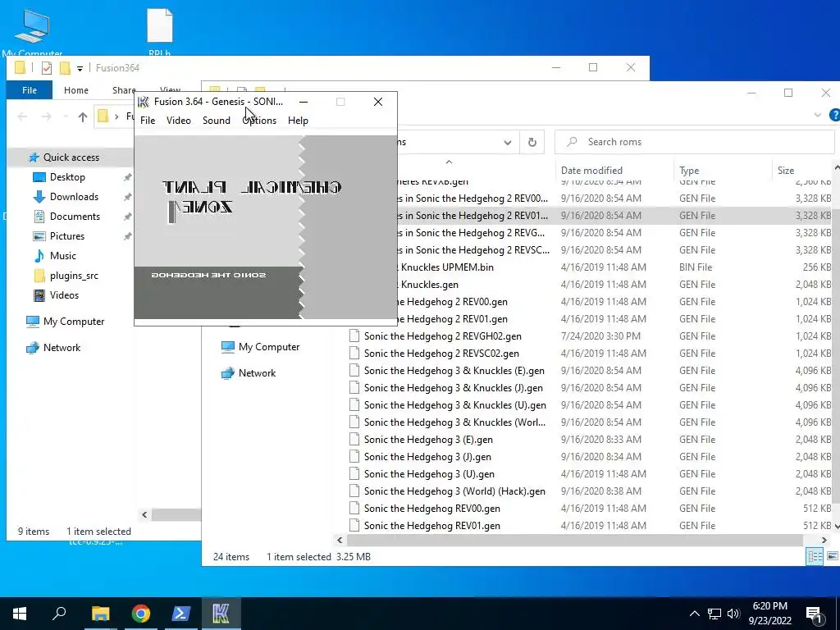Select Quick access in Fusion364 sidebar

[x=71, y=157]
